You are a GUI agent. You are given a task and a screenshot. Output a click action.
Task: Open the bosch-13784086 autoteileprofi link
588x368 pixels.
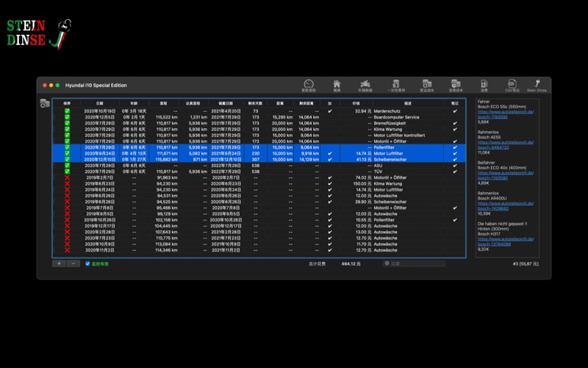tap(505, 241)
